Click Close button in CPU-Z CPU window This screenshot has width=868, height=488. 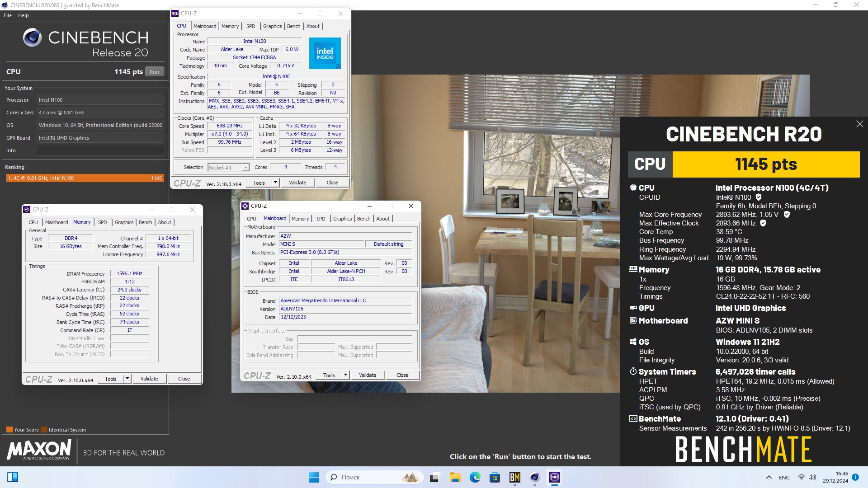coord(332,183)
